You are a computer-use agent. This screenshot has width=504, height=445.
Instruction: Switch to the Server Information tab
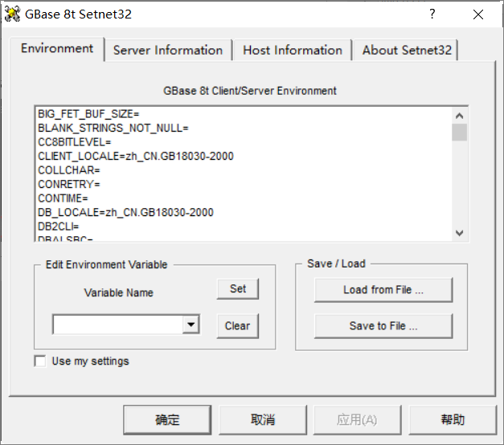167,50
